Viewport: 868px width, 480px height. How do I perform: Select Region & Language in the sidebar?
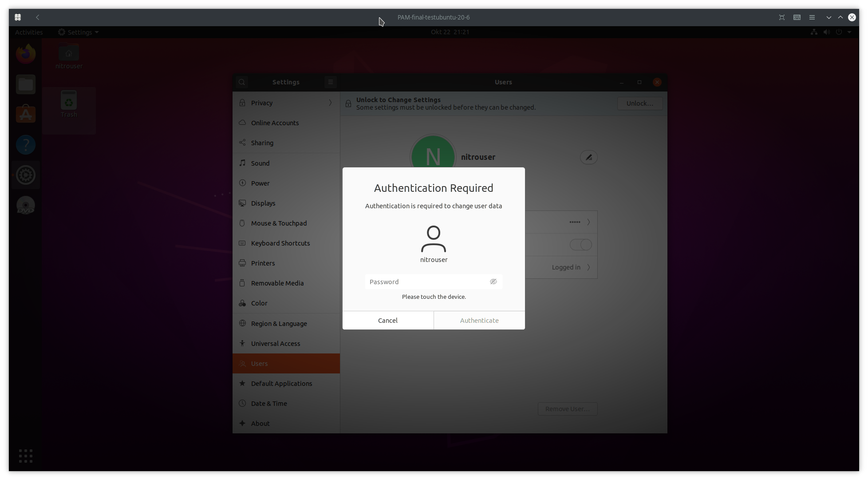pyautogui.click(x=286, y=324)
